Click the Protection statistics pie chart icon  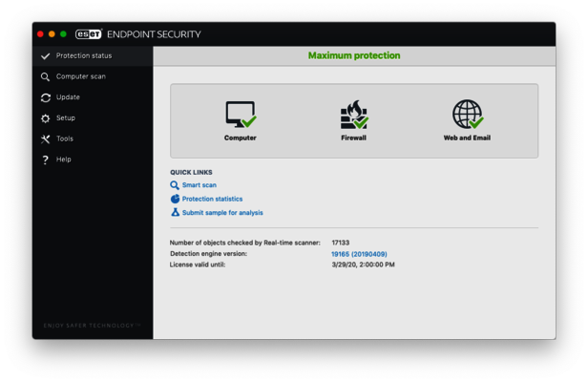(175, 199)
